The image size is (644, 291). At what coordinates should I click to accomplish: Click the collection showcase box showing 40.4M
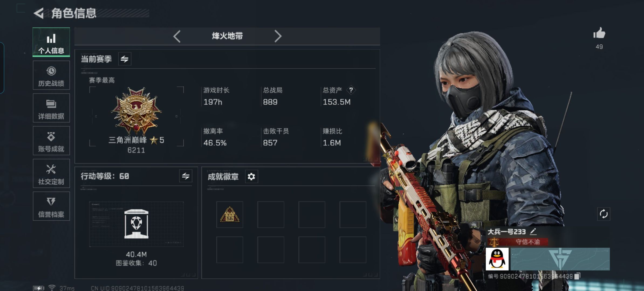(x=136, y=224)
